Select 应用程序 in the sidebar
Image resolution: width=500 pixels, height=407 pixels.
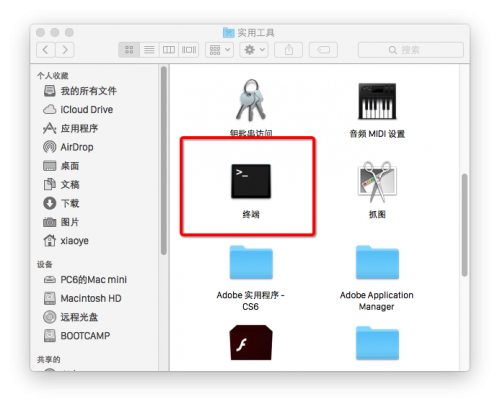pyautogui.click(x=71, y=128)
